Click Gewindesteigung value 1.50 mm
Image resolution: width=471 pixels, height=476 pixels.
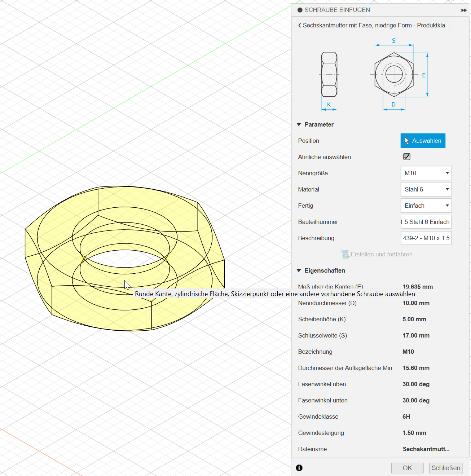pyautogui.click(x=414, y=433)
